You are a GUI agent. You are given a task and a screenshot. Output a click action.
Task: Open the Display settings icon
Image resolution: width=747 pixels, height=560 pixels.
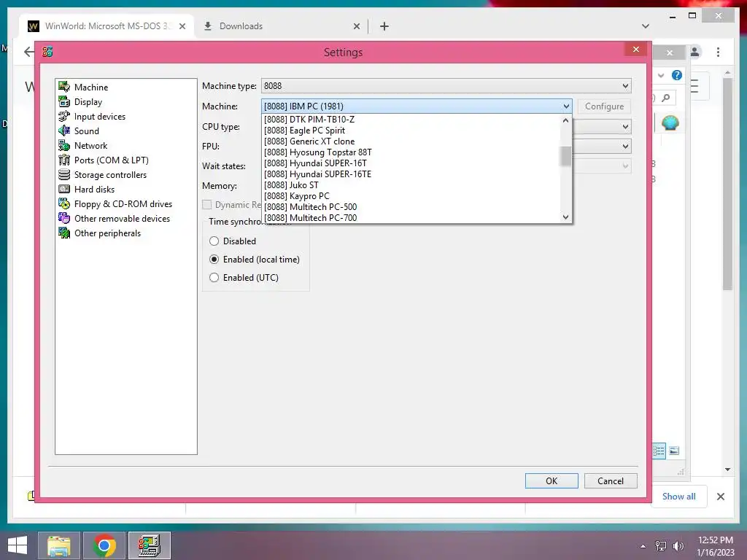click(64, 101)
